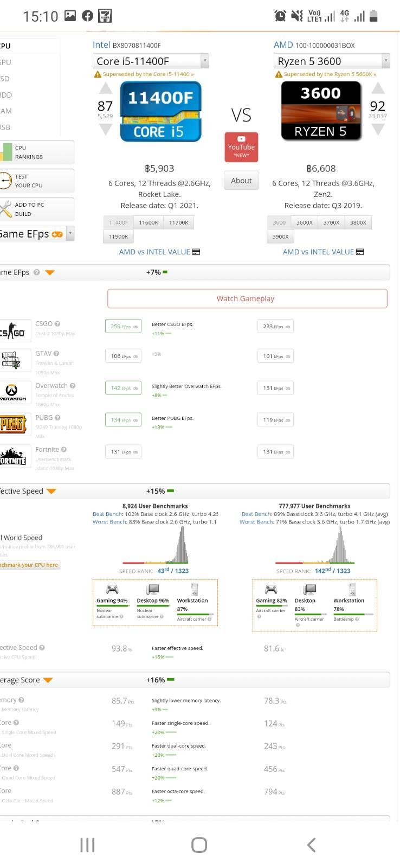This screenshot has height=868, width=400.
Task: Click Benchmark your CPU here link
Action: click(x=29, y=565)
